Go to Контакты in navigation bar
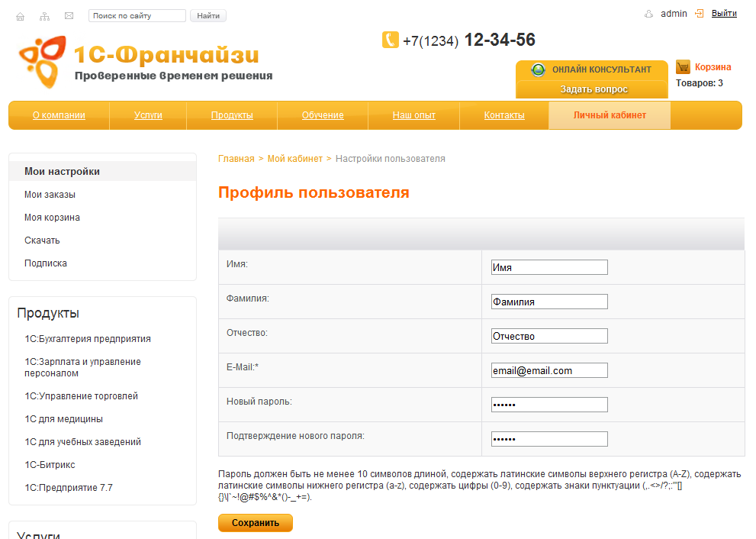This screenshot has width=756, height=539. [503, 115]
